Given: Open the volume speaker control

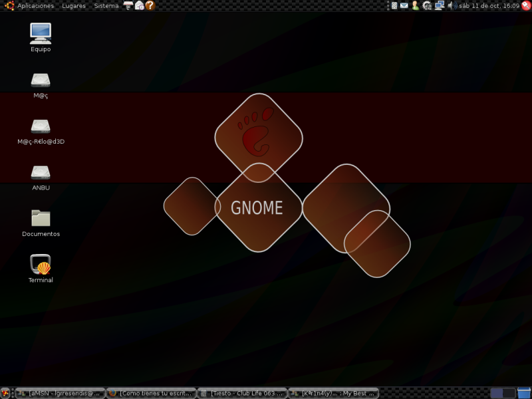Looking at the screenshot, I should pos(452,5).
